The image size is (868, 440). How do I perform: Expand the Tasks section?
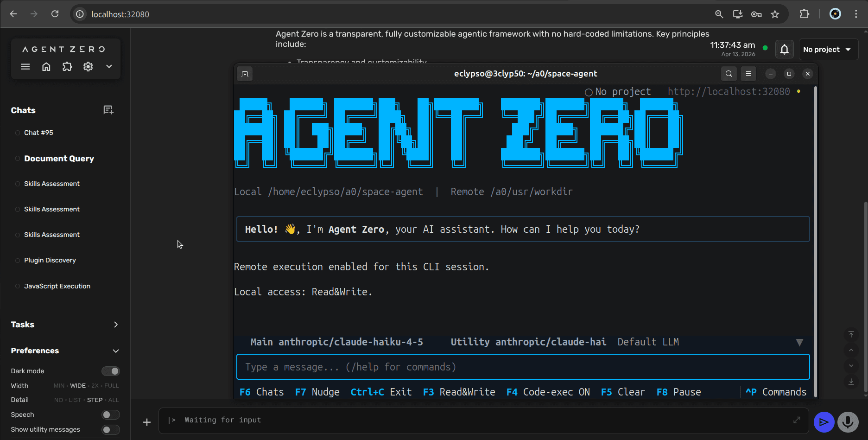(116, 325)
